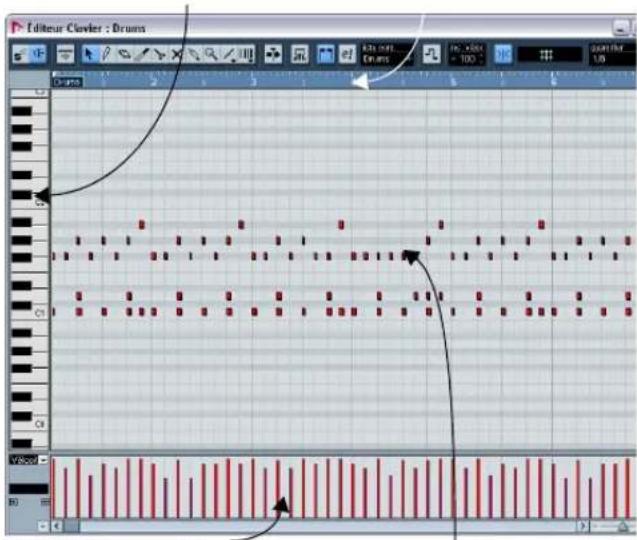Select the Split scissors tool
637x540 pixels.
click(x=160, y=54)
